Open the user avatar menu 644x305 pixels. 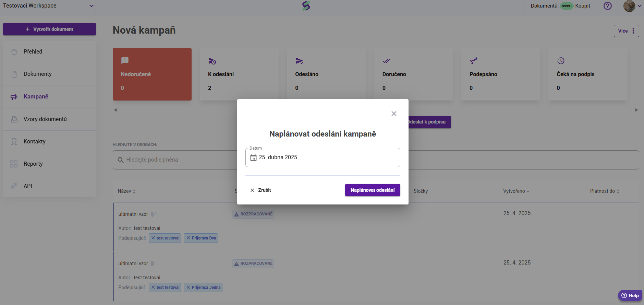(632, 6)
